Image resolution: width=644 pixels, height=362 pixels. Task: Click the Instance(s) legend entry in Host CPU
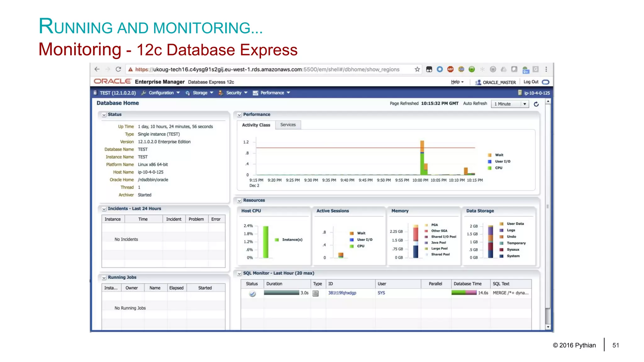289,240
